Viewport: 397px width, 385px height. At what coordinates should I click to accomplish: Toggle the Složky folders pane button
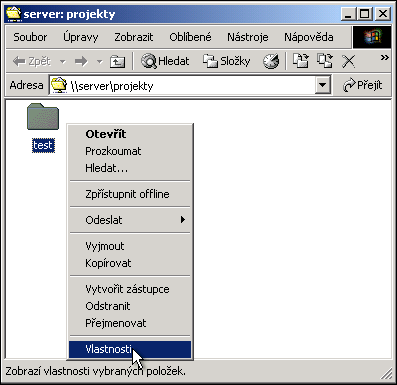[x=227, y=61]
